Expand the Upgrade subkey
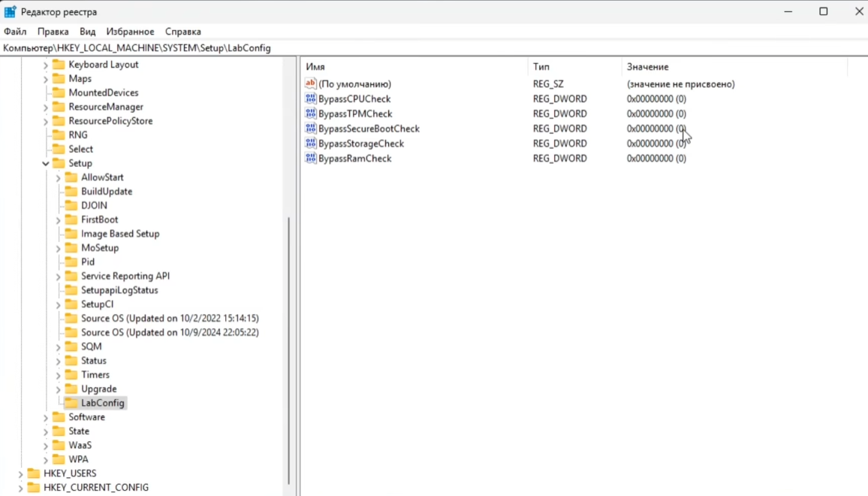Screen dimensions: 868x496 coord(59,389)
